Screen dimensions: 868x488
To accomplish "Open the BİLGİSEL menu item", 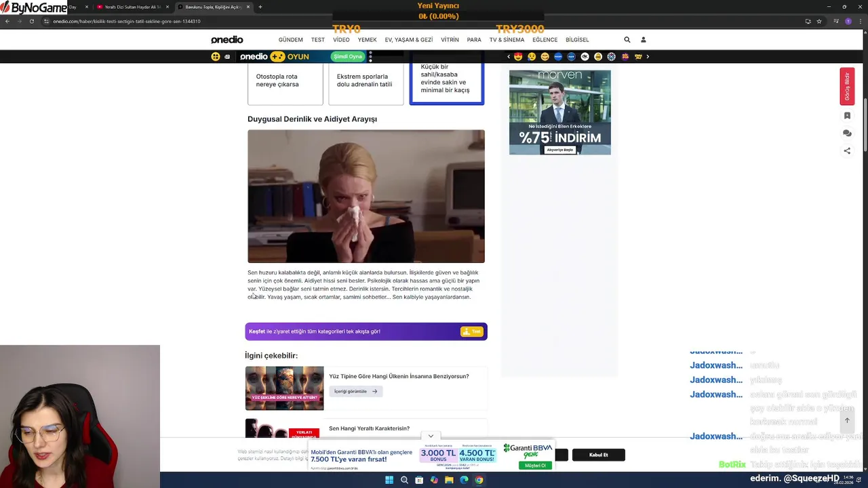I will click(x=577, y=40).
